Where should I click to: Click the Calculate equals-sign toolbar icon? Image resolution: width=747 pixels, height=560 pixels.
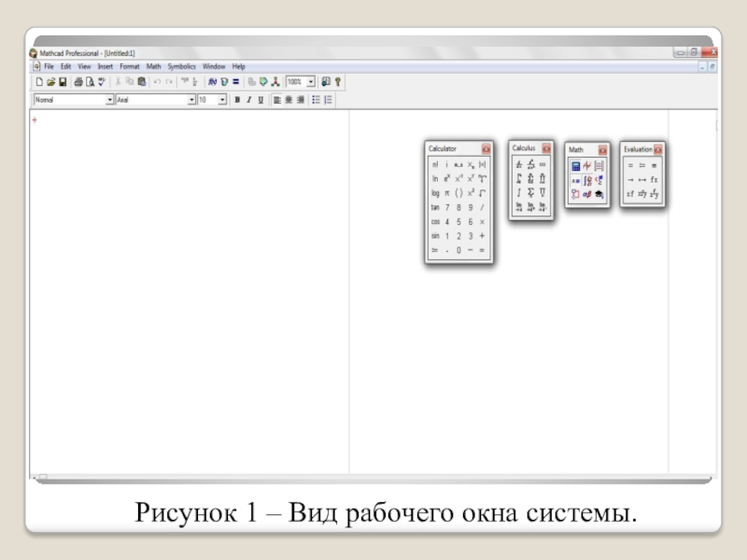pos(236,82)
